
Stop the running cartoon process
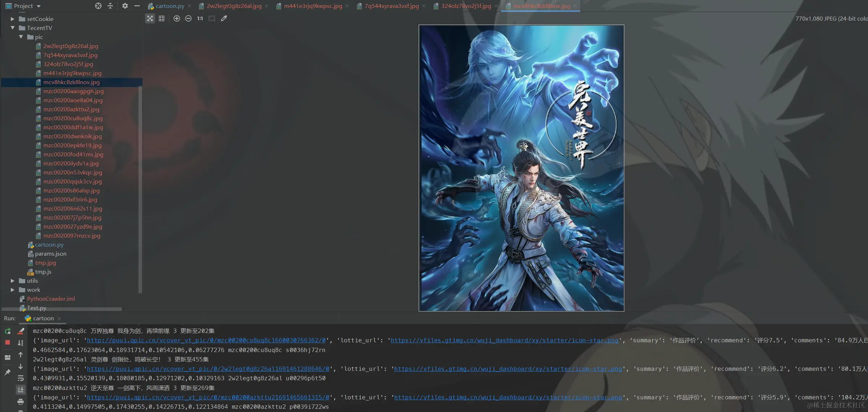click(x=8, y=342)
